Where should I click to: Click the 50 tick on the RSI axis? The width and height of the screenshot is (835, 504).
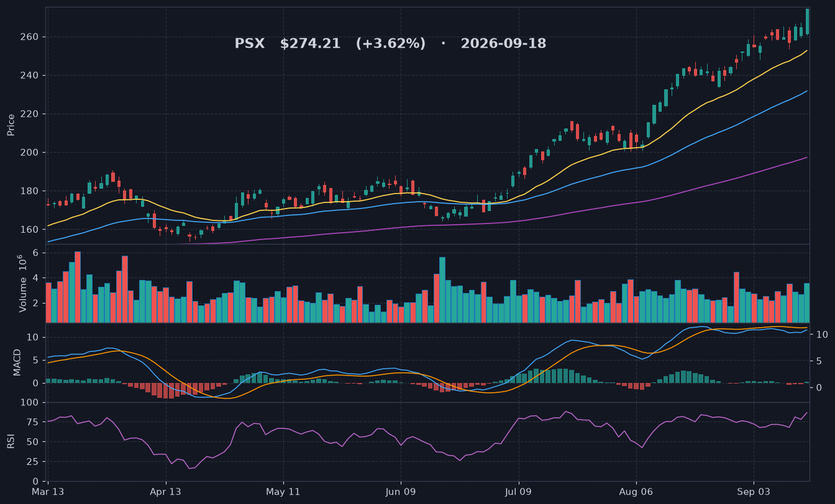33,442
